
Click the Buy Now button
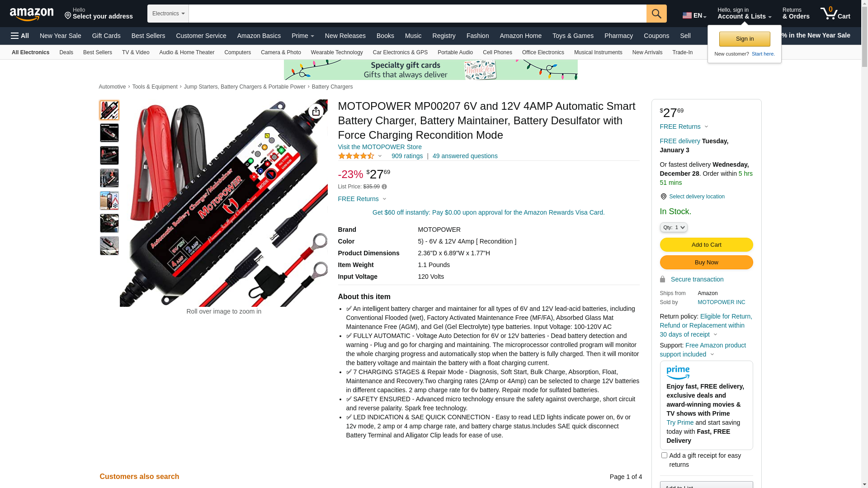pyautogui.click(x=706, y=263)
